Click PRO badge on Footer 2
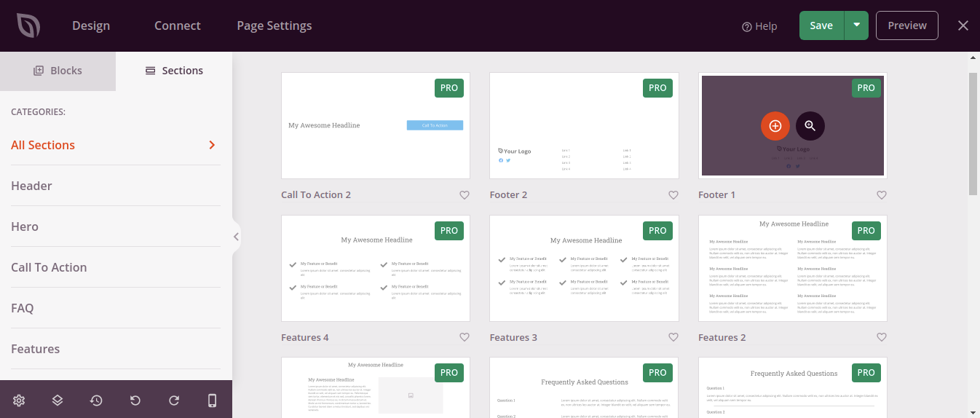This screenshot has width=980, height=418. pyautogui.click(x=657, y=88)
